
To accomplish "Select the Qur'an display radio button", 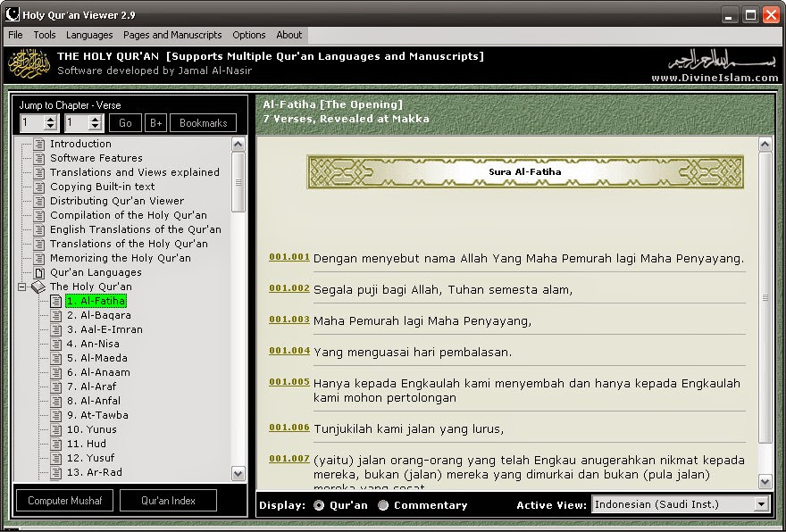I will pos(318,505).
